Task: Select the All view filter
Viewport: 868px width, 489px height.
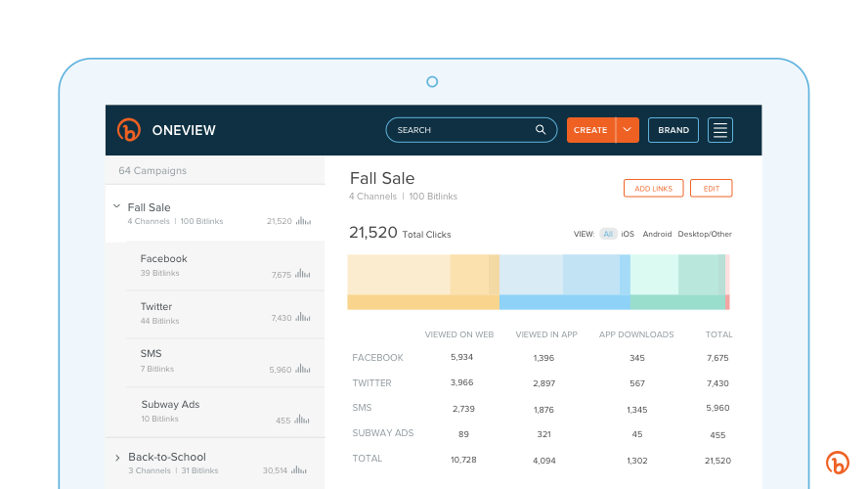Action: point(608,234)
